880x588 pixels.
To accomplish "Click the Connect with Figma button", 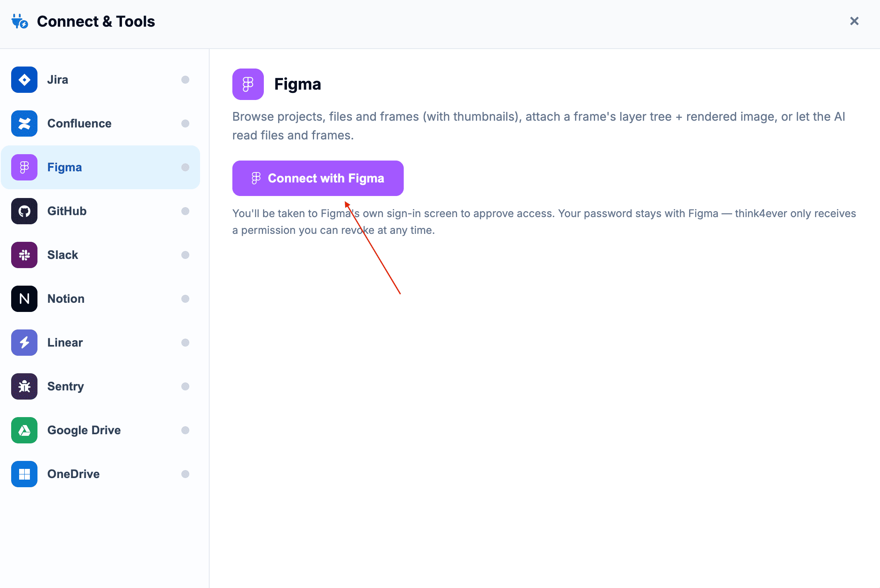I will pos(318,178).
